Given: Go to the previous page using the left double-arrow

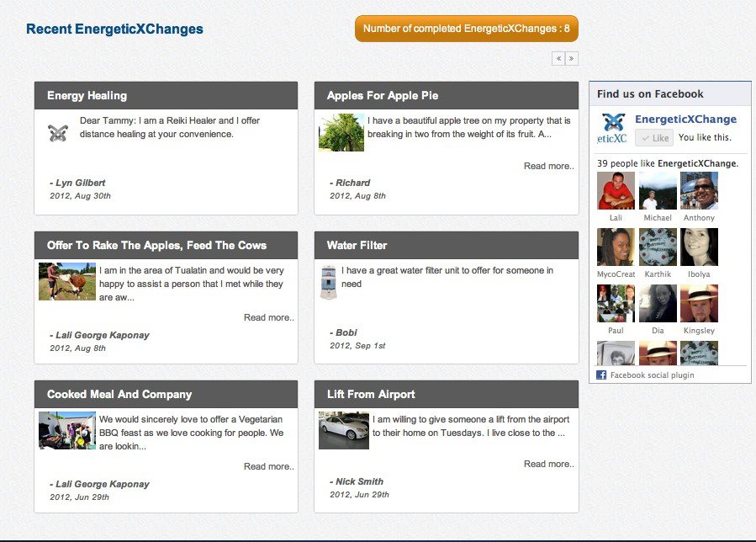Looking at the screenshot, I should [x=558, y=58].
